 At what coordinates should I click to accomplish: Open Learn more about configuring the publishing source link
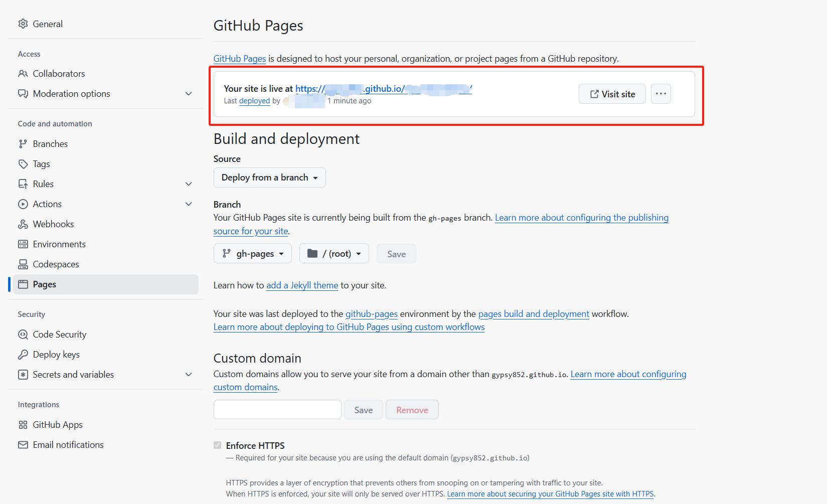point(582,218)
